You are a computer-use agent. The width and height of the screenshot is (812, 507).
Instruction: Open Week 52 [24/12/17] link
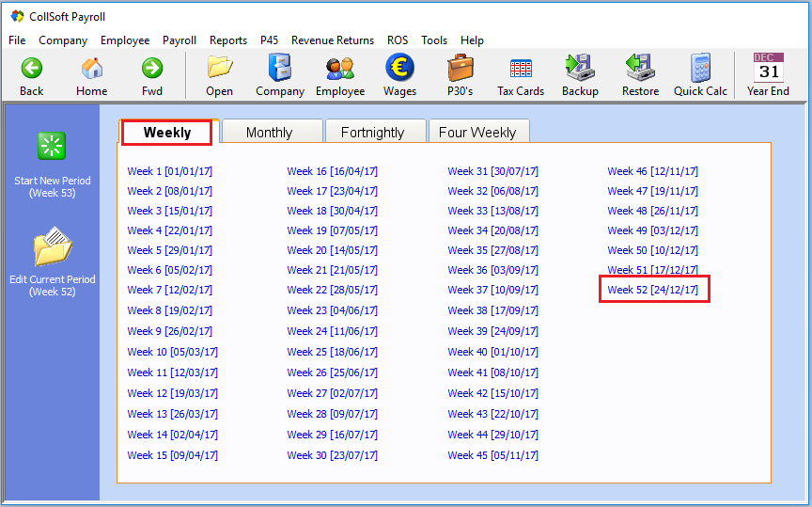click(x=653, y=290)
